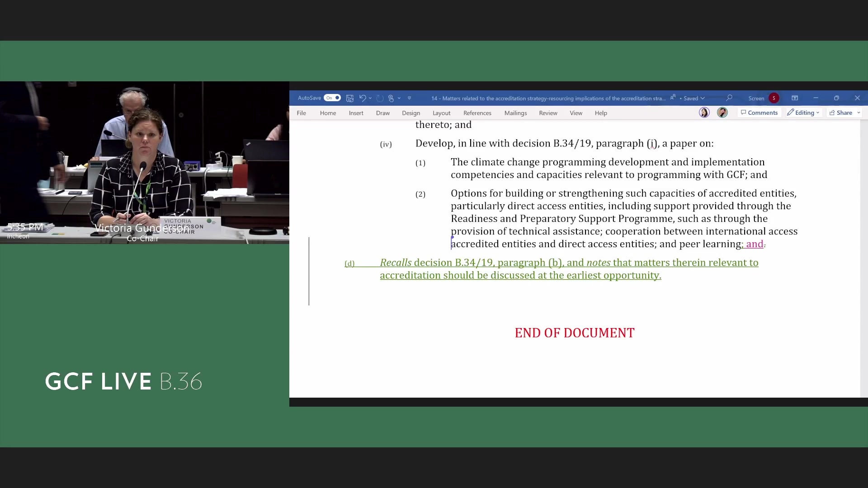This screenshot has width=868, height=488.
Task: Click the '(2)' sub-item label
Action: pyautogui.click(x=420, y=194)
